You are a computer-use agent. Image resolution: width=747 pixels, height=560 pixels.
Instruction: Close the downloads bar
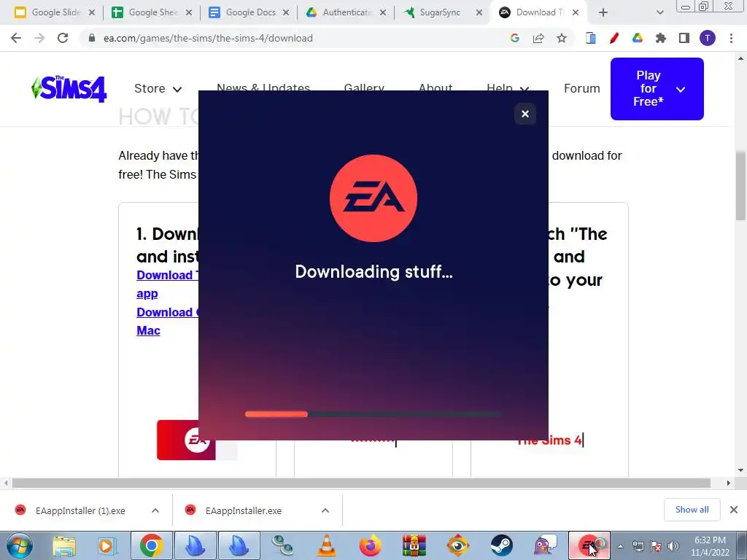pyautogui.click(x=734, y=510)
